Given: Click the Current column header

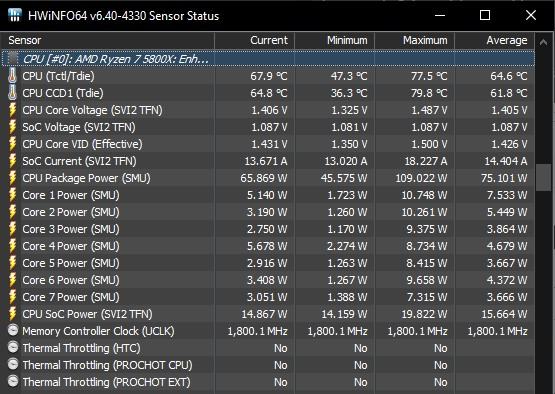Looking at the screenshot, I should pos(254,40).
